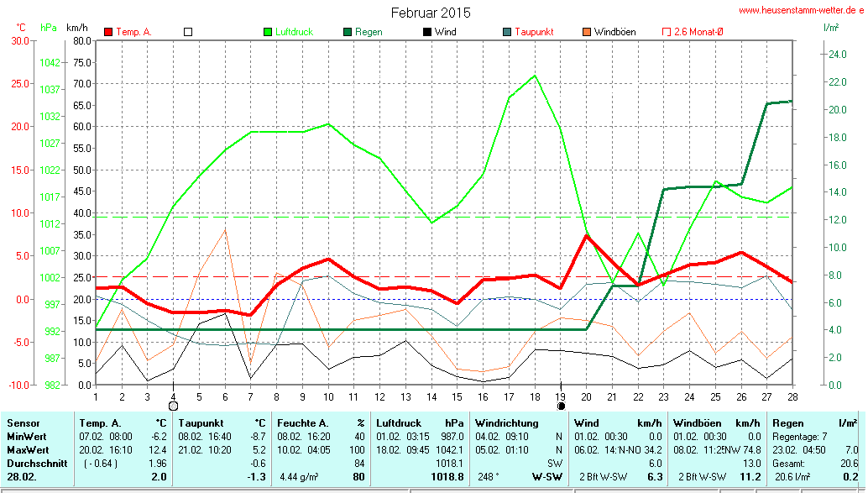Click the teal Taupunkt legend swatch
The height and width of the screenshot is (493, 868).
coord(507,32)
